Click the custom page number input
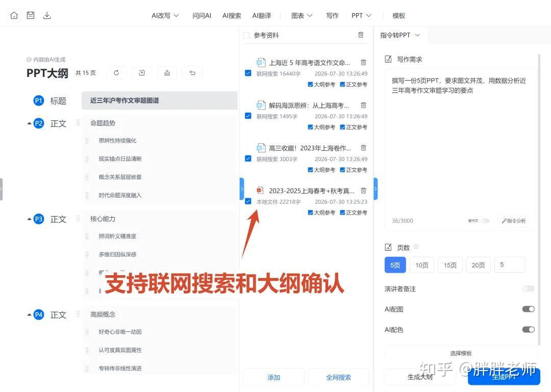Viewport: 551px width, 392px height. point(510,265)
